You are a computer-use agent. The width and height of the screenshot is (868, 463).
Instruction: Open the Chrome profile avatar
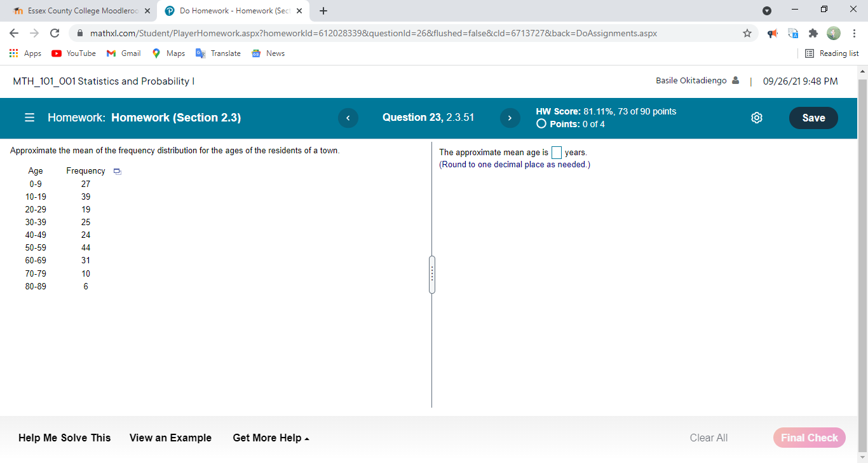click(x=833, y=33)
